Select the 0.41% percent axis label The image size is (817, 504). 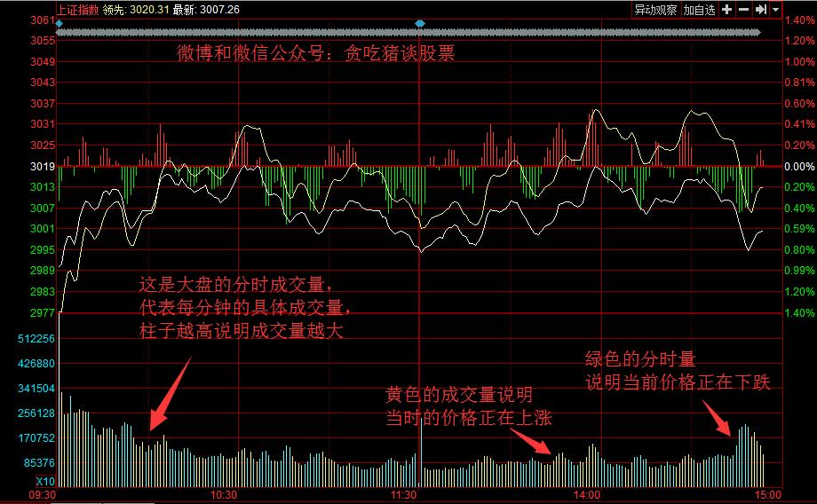point(800,124)
